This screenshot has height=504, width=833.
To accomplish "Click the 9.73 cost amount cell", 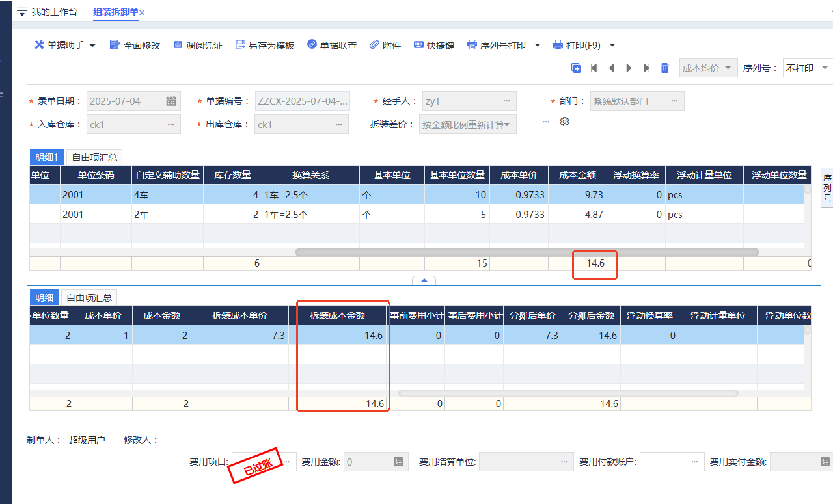I will [x=577, y=194].
